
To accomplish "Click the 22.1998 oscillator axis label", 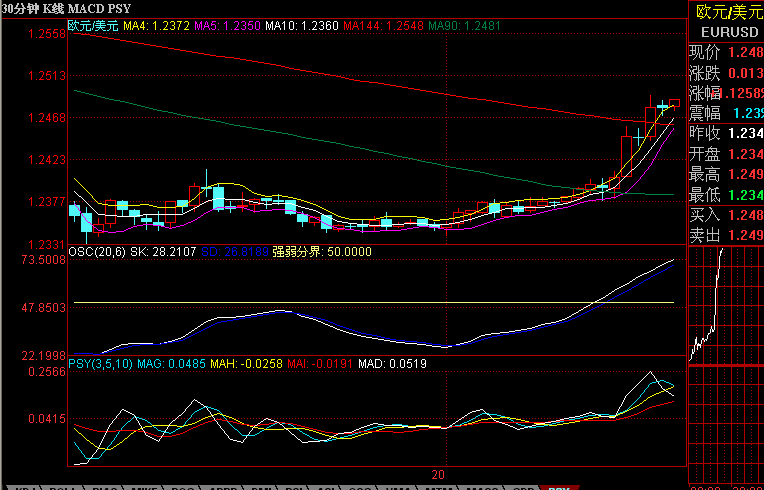I will (x=43, y=356).
